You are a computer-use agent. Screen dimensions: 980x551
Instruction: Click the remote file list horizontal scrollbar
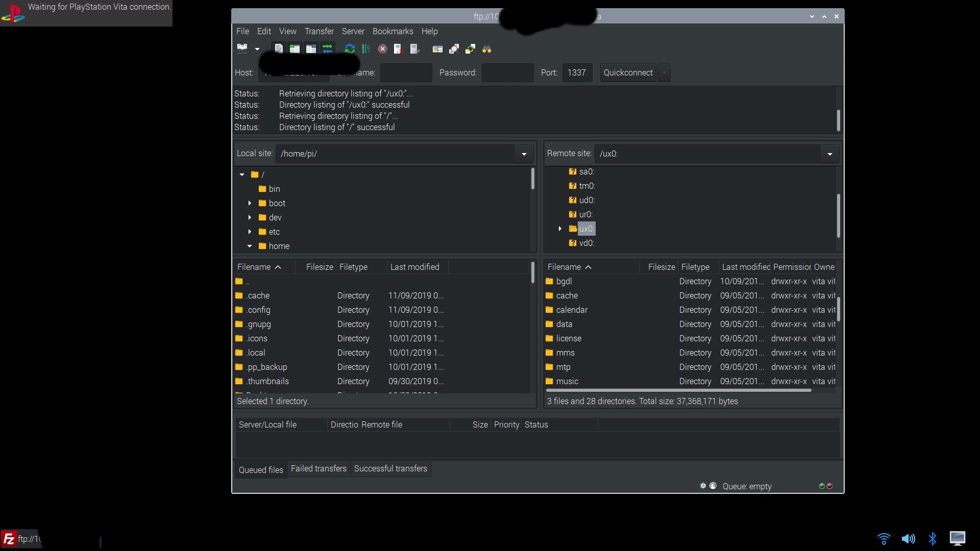click(678, 390)
